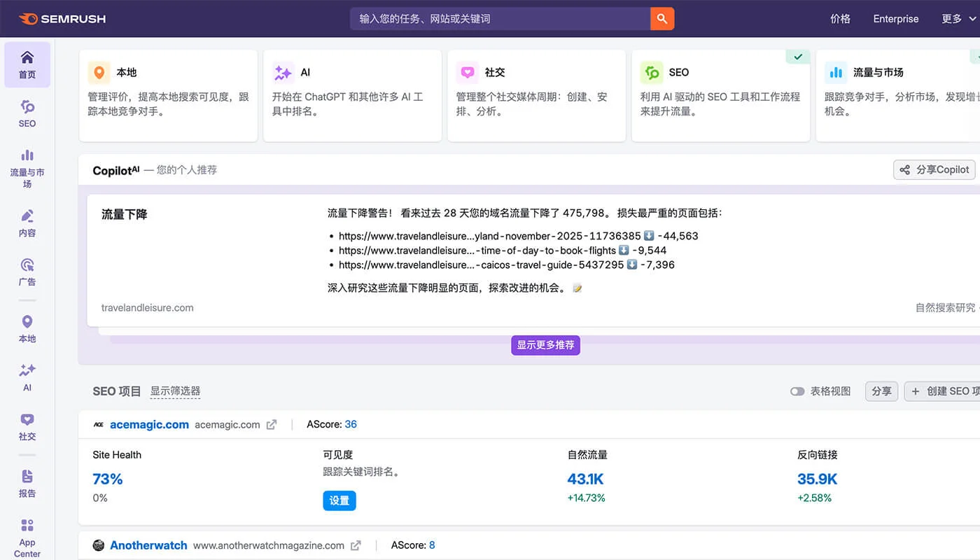
Task: Enable the 表格视图 toggle
Action: (x=797, y=392)
